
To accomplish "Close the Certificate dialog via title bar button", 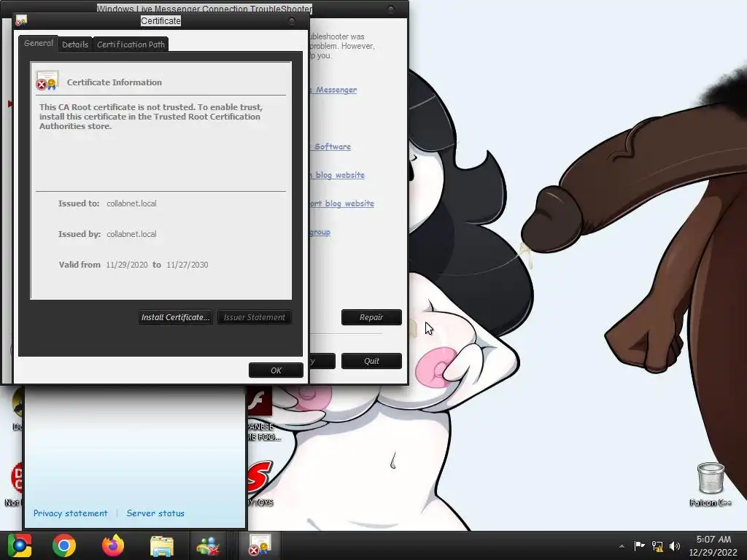I will coord(292,21).
